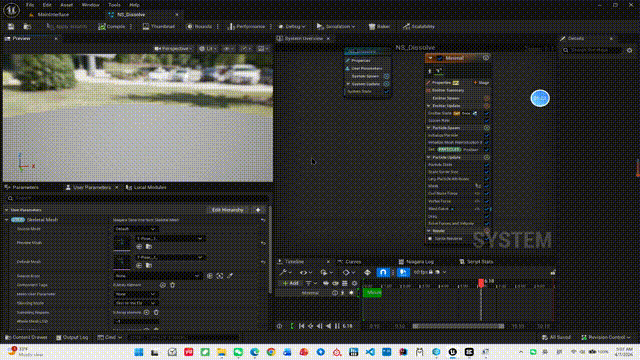Click browse-to-asset icon under Preview Mesh

click(x=149, y=247)
